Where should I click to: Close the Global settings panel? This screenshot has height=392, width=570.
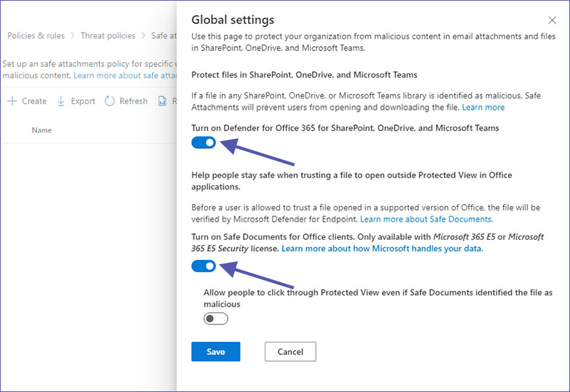coord(552,20)
